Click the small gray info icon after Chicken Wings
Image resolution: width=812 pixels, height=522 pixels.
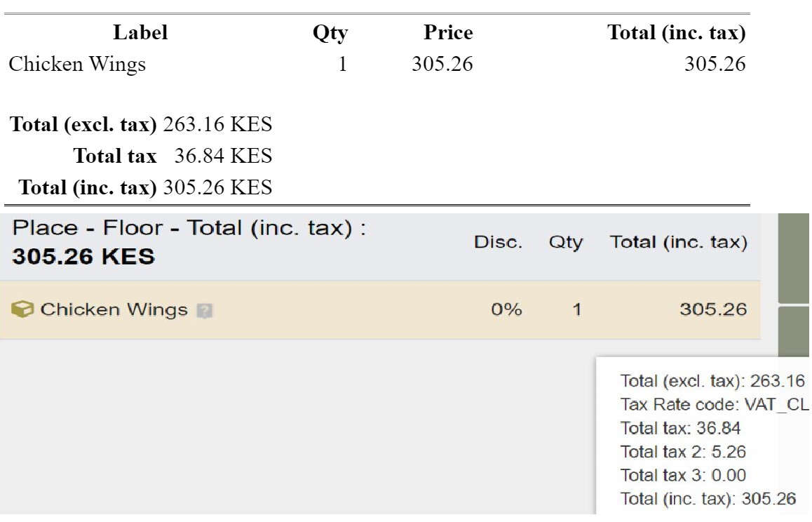pyautogui.click(x=204, y=310)
